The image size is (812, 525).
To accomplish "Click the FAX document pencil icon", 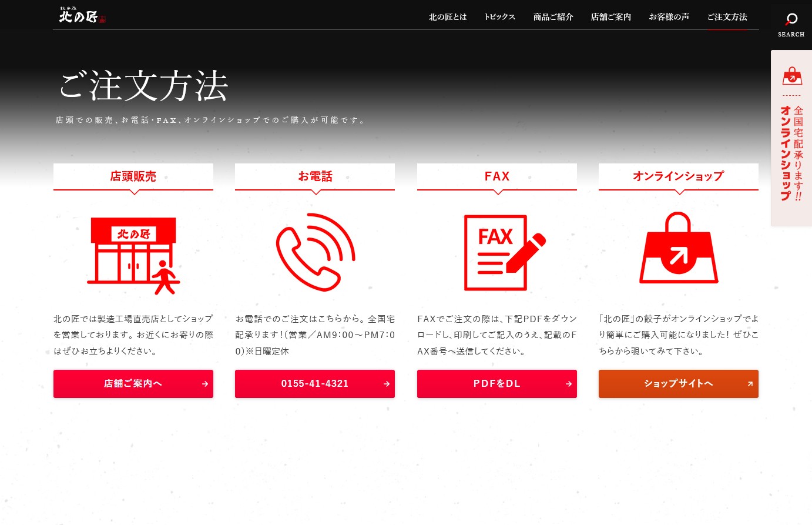I will point(505,253).
